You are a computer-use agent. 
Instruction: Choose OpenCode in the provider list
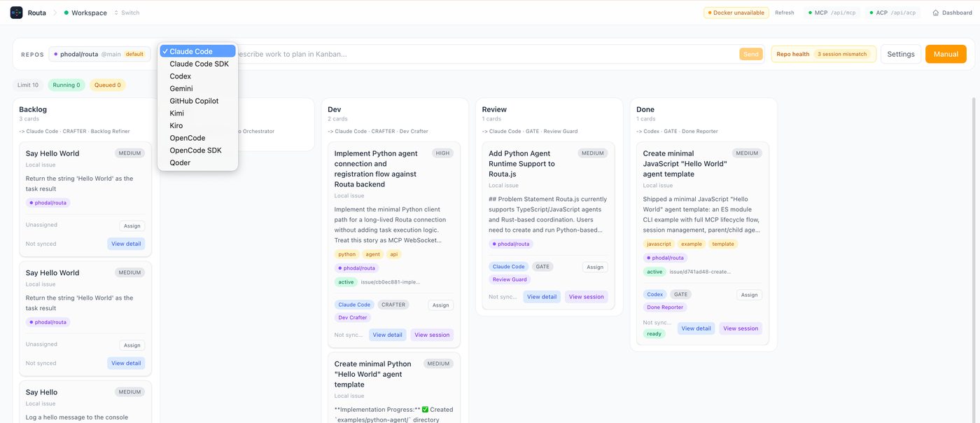point(198,138)
